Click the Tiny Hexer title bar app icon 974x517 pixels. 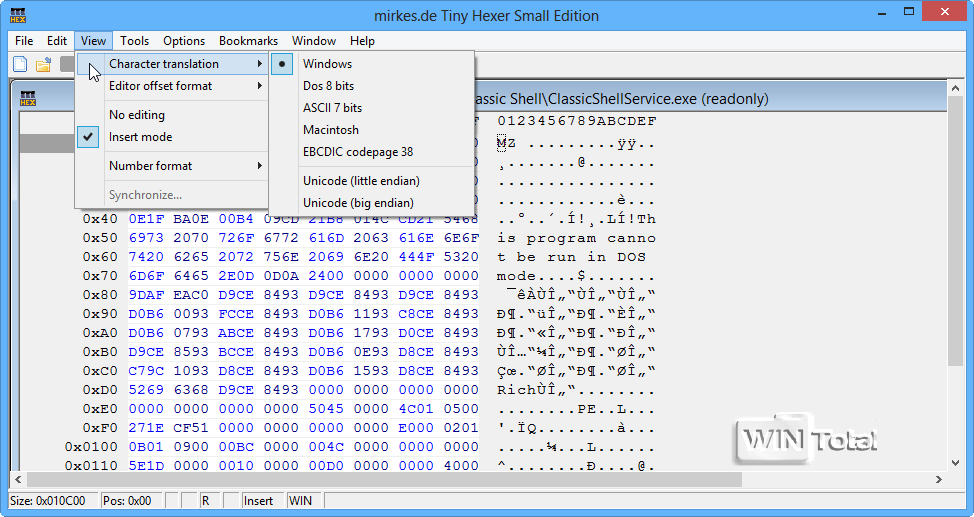coord(18,15)
